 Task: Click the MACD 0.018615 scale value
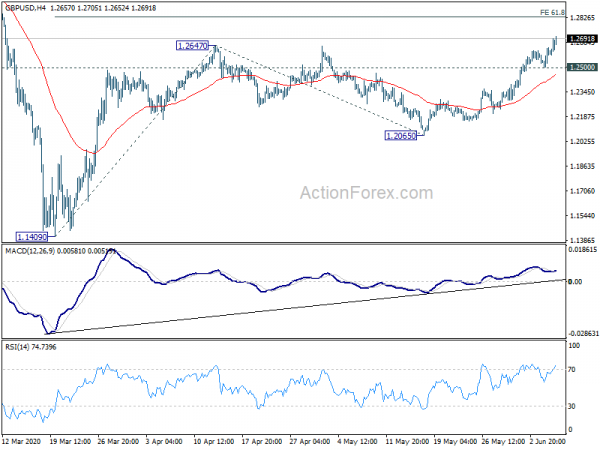(583, 249)
